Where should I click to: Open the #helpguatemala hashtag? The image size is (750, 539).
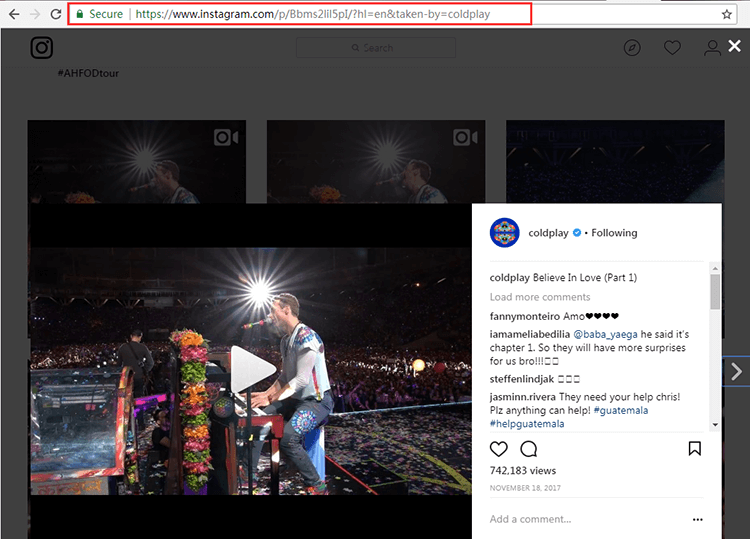tap(527, 424)
